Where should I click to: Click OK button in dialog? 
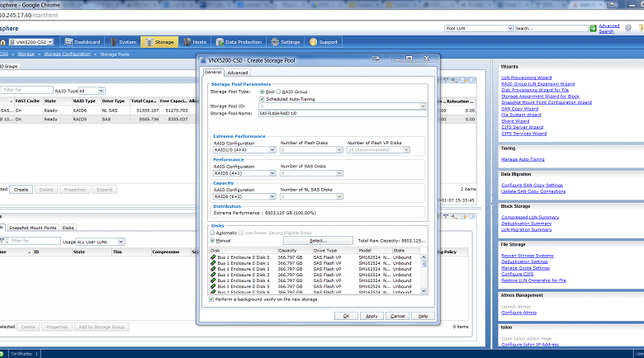point(346,316)
